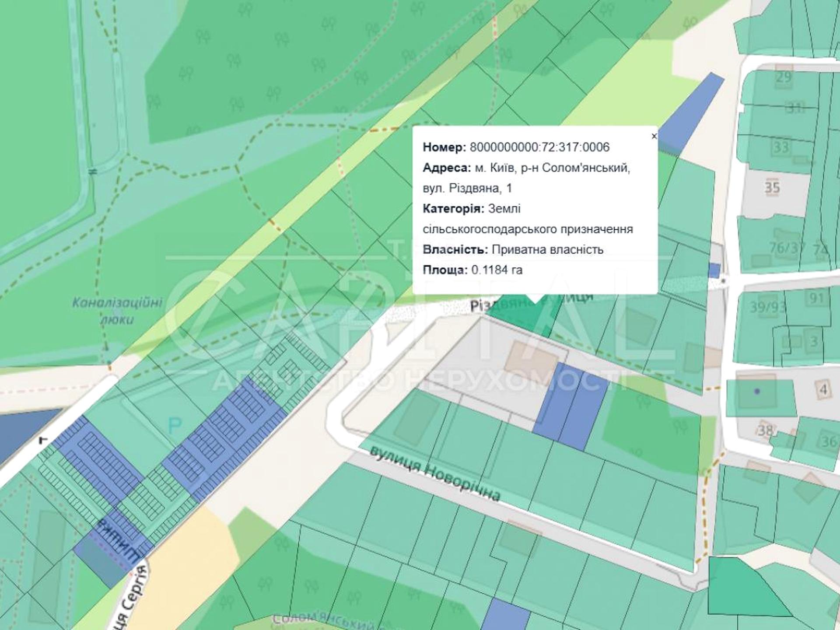Select building number 38
The width and height of the screenshot is (840, 630).
coord(765,430)
